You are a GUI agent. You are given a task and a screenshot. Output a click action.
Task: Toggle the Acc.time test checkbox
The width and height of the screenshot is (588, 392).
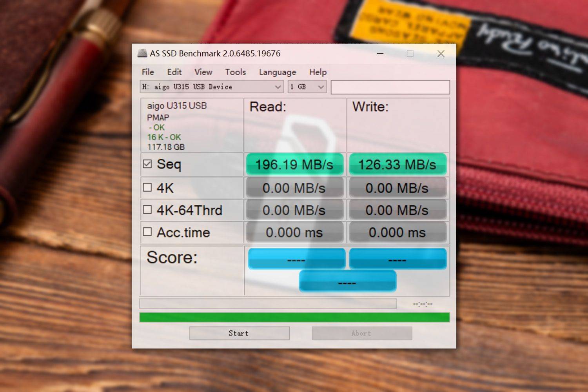pos(147,232)
